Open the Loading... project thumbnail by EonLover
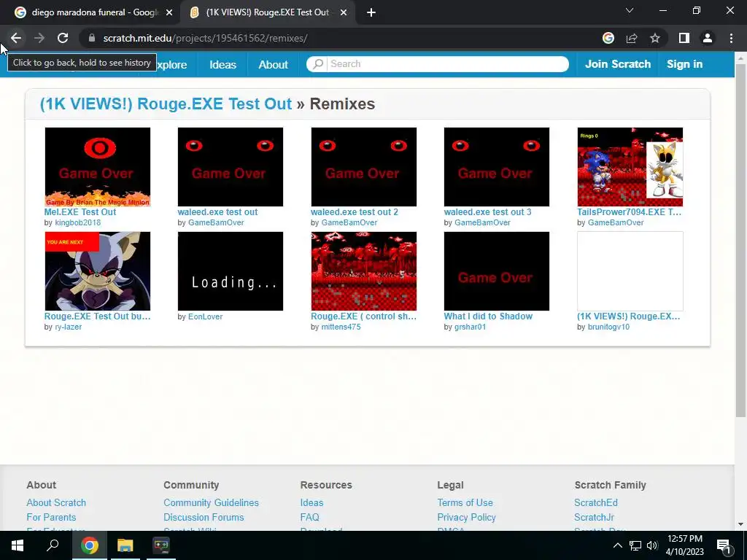Viewport: 747px width, 560px height. tap(230, 271)
